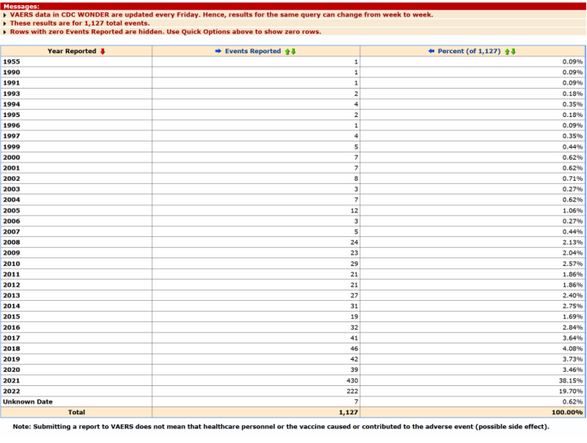587x443 pixels.
Task: Select the 1990 year row label
Action: (x=12, y=72)
